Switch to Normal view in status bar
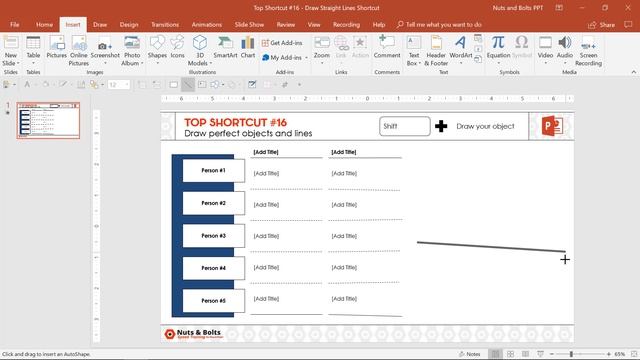 [x=495, y=354]
